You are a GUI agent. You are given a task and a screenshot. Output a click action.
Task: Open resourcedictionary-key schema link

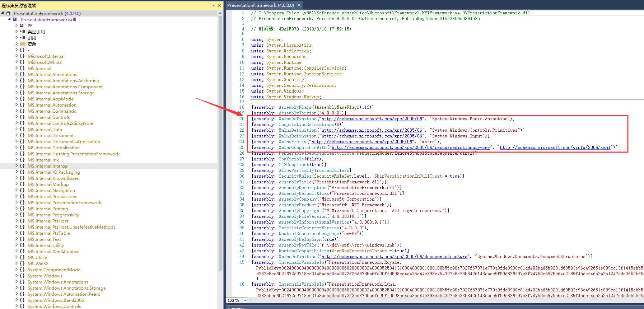click(411, 148)
